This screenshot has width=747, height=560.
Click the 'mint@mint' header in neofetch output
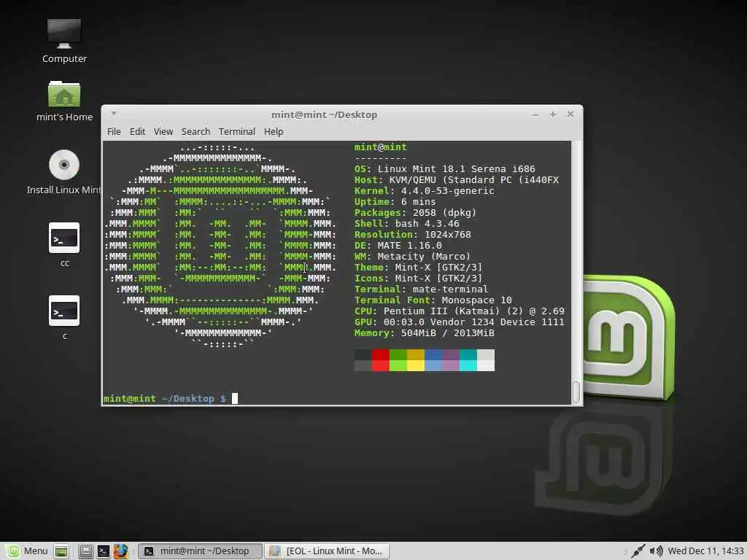tap(380, 147)
